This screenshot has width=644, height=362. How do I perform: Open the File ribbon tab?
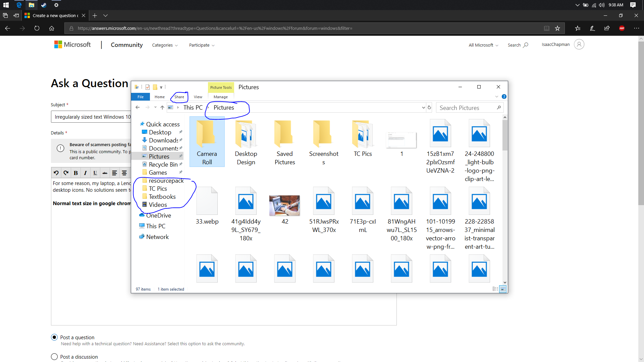(141, 97)
